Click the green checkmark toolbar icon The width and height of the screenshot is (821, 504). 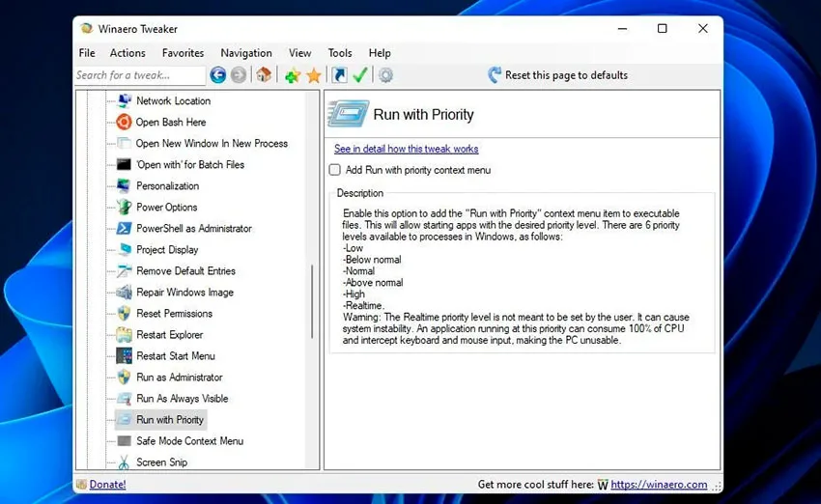point(360,75)
